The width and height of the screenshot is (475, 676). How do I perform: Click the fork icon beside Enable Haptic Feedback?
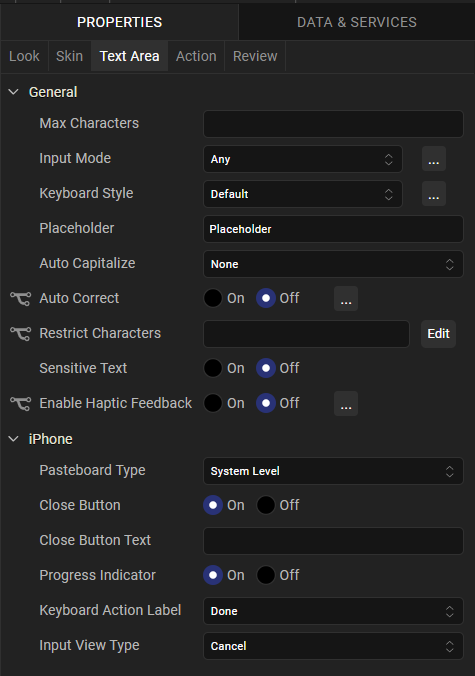(20, 404)
